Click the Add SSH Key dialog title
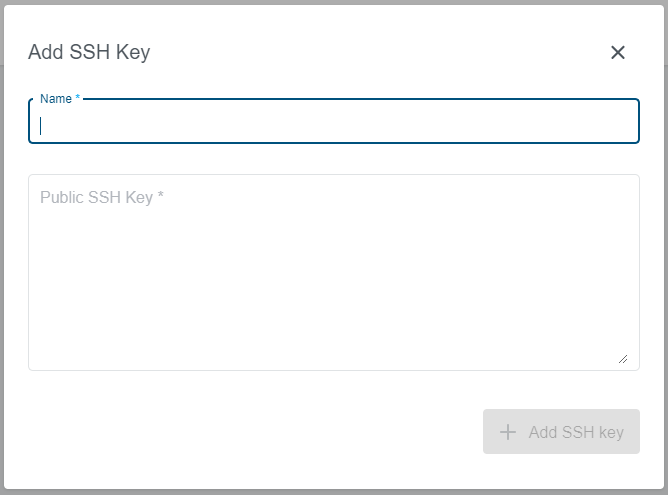The height and width of the screenshot is (495, 668). tap(89, 52)
